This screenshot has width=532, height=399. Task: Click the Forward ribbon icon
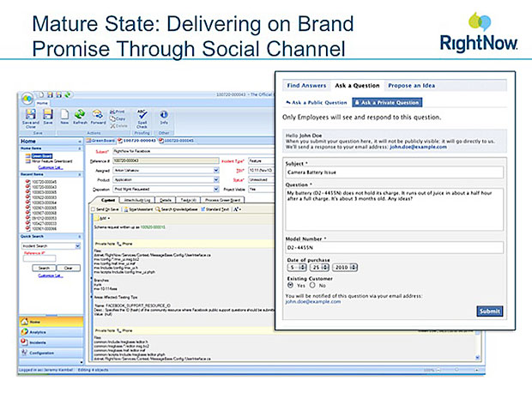(x=98, y=117)
